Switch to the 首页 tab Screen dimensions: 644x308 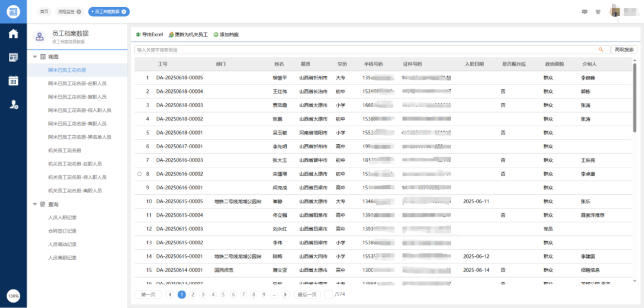[44, 11]
